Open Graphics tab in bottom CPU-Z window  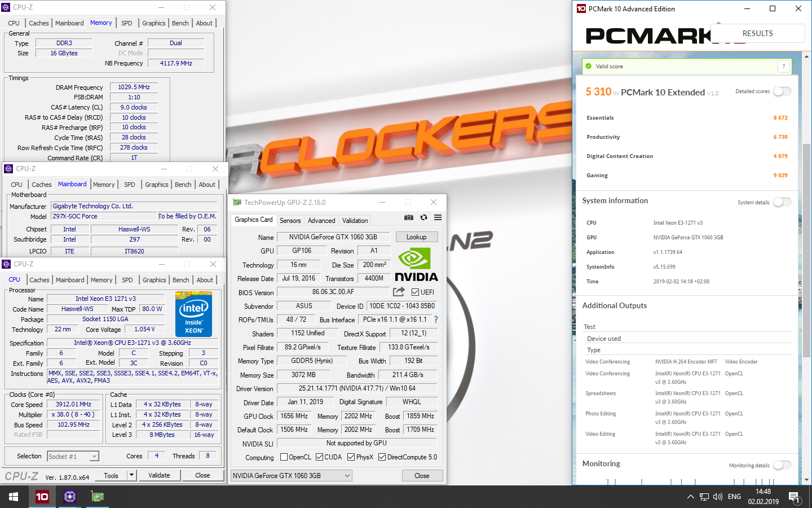coord(155,280)
